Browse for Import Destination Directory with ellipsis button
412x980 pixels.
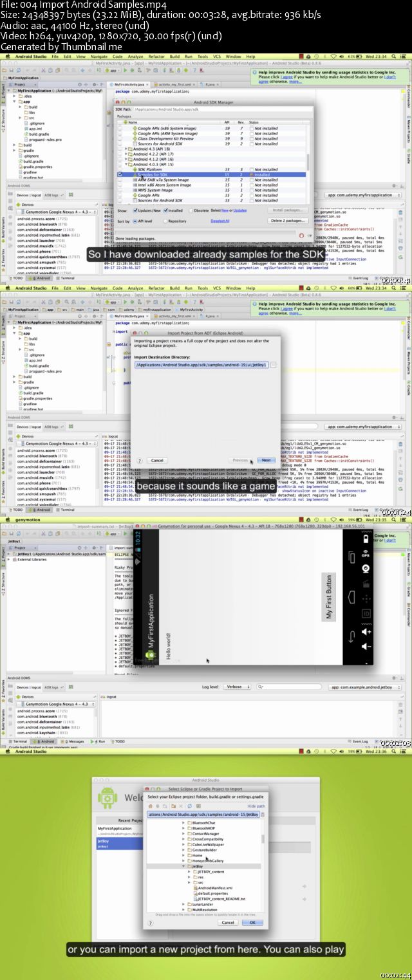coord(273,365)
